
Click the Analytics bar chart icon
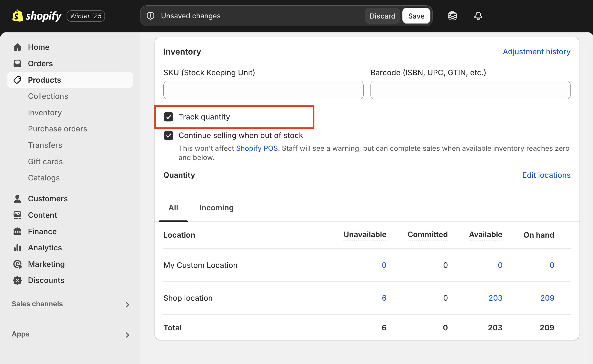coord(18,248)
